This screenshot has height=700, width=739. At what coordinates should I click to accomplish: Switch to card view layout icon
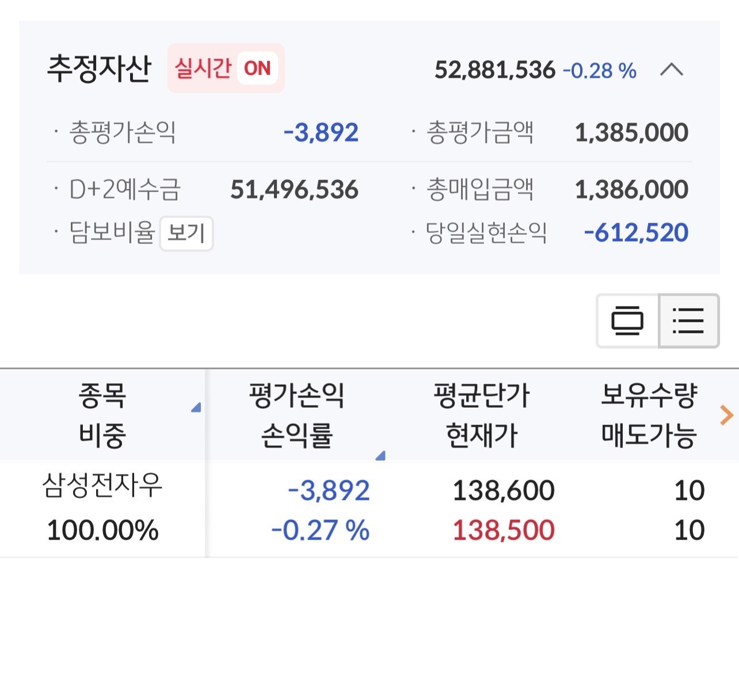tap(627, 321)
